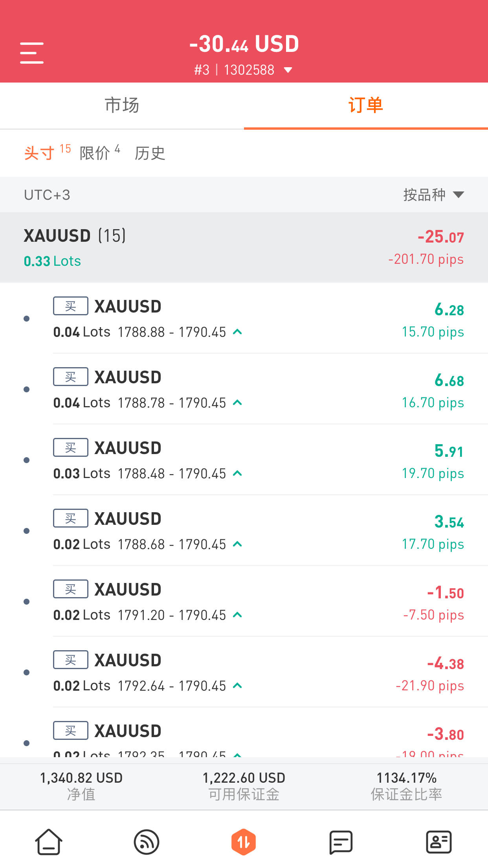Select the 订单 tab
Image resolution: width=488 pixels, height=868 pixels.
coord(366,105)
